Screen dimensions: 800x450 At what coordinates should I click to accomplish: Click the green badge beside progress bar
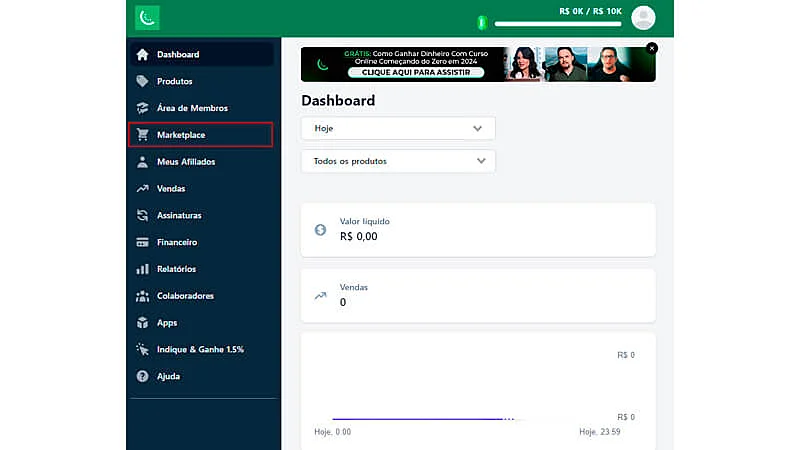tap(482, 22)
